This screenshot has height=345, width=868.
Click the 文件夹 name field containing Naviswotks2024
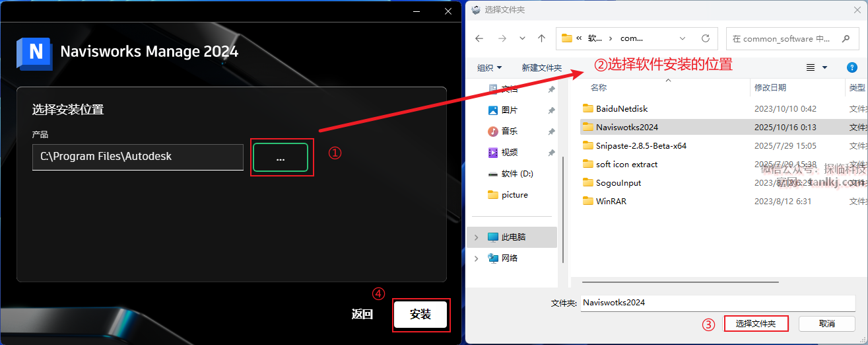[x=718, y=303]
